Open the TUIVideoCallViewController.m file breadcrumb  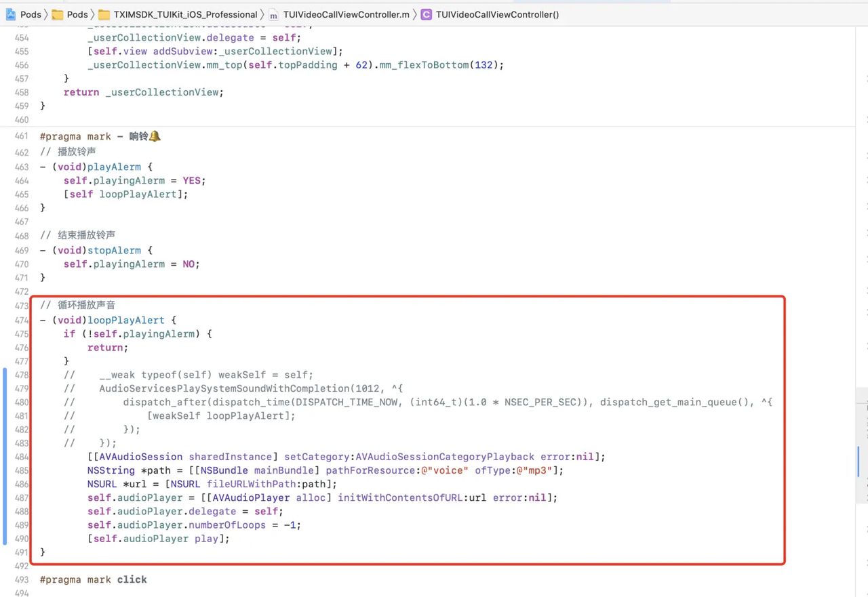pos(340,14)
